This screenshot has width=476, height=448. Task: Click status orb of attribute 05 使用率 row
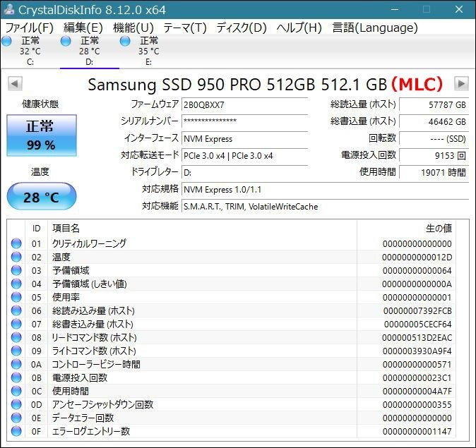point(16,297)
